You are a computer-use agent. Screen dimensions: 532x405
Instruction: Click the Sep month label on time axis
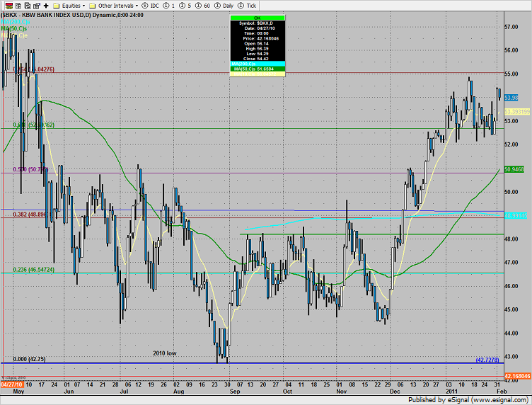tap(235, 392)
